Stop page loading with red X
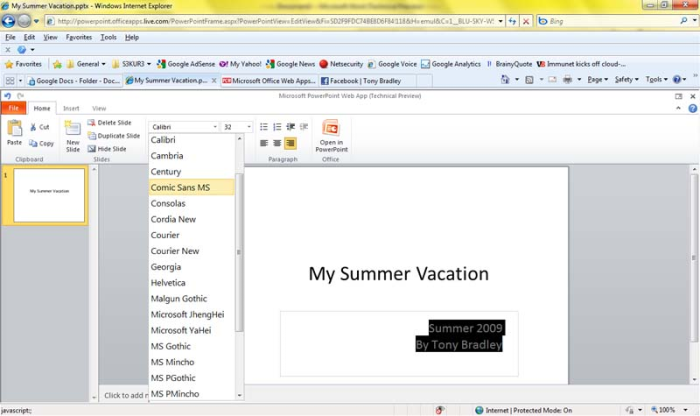The width and height of the screenshot is (700, 416). (526, 21)
